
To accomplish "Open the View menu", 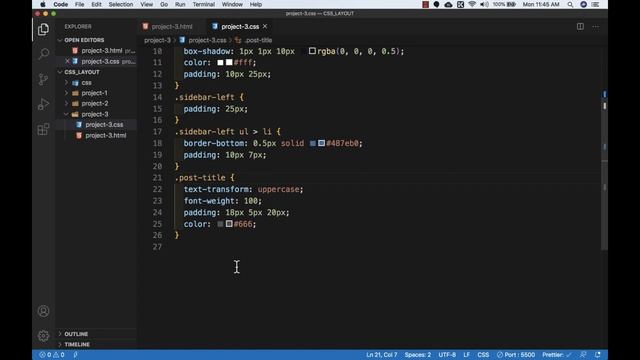I will pyautogui.click(x=147, y=4).
